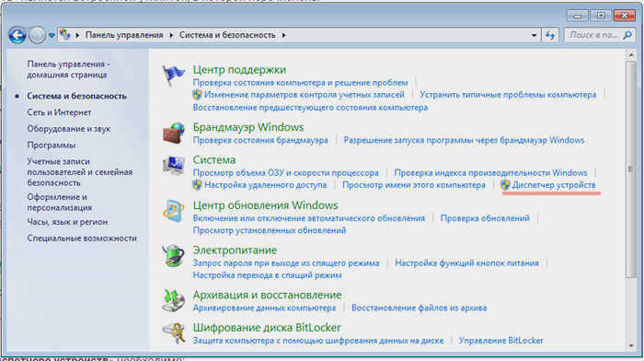Click the magnifier search icon

tap(627, 35)
